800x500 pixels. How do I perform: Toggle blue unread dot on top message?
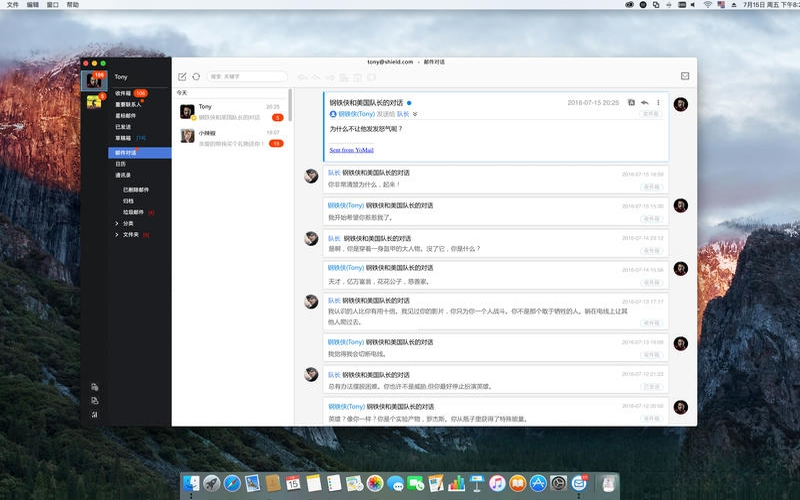pyautogui.click(x=409, y=103)
